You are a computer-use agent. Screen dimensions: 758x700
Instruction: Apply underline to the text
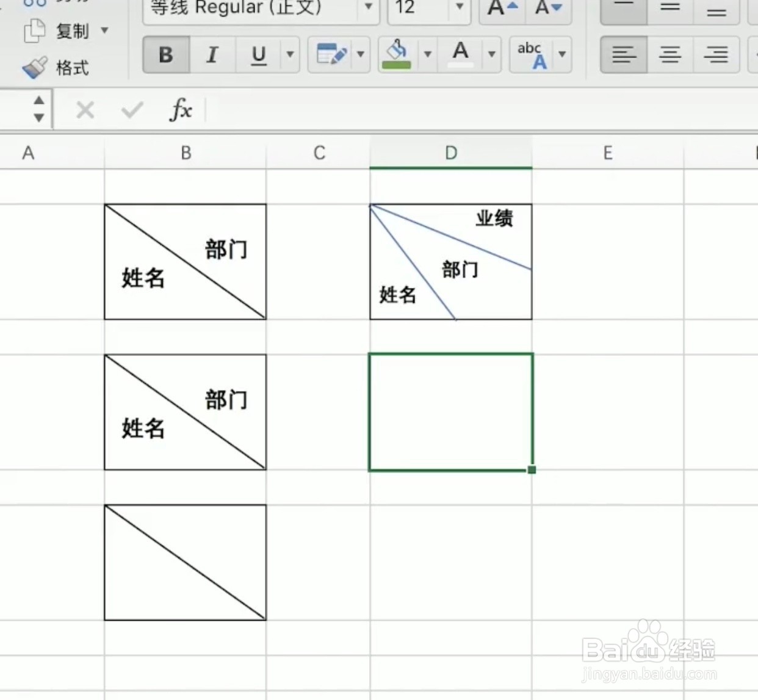pyautogui.click(x=258, y=55)
